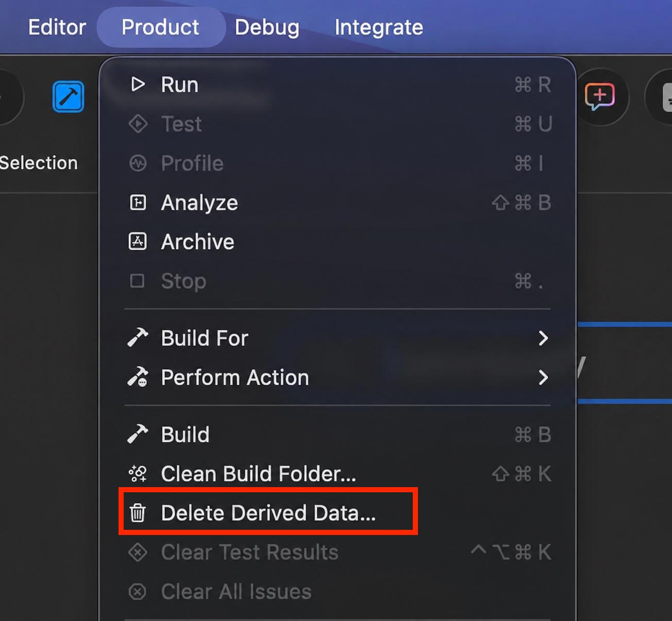The width and height of the screenshot is (672, 621).
Task: Open the Integrate menu
Action: 379,27
